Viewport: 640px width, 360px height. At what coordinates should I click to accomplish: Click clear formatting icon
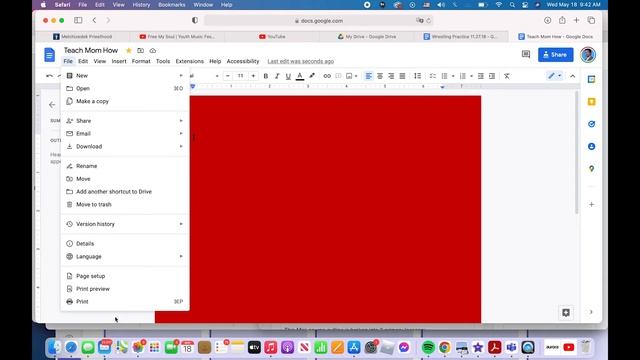click(x=507, y=76)
